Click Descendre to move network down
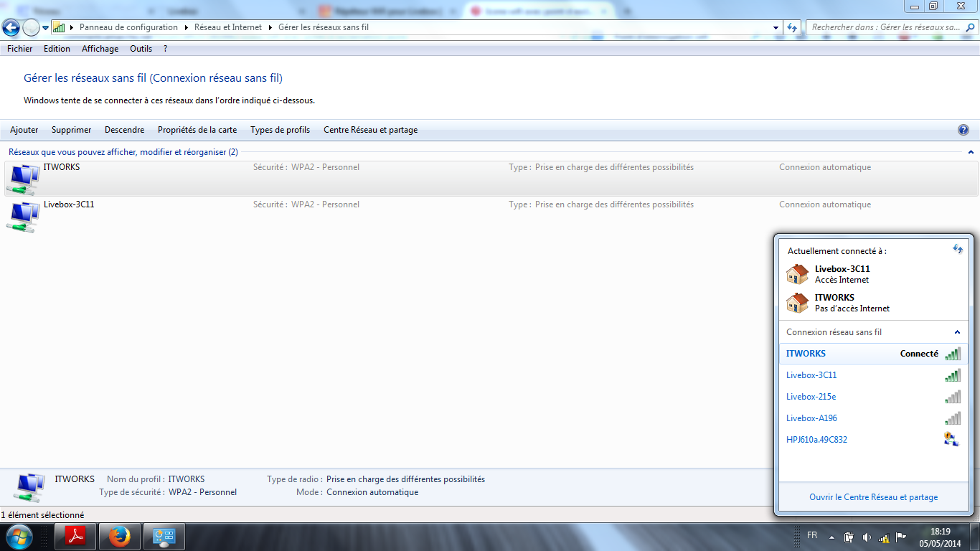 (x=125, y=130)
